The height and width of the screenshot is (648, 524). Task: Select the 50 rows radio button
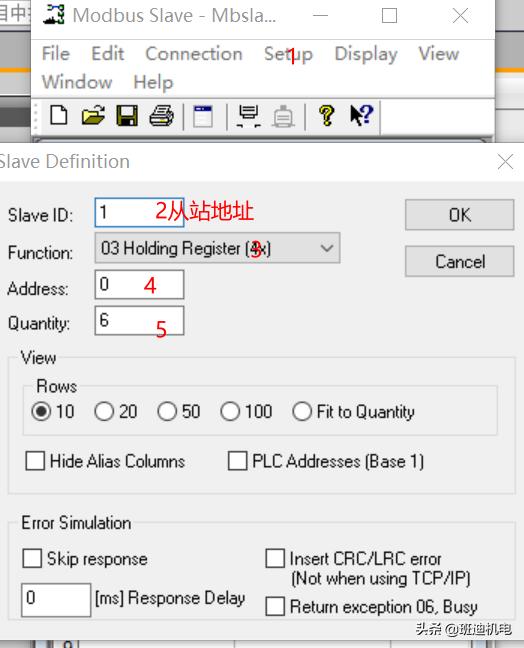click(x=167, y=411)
